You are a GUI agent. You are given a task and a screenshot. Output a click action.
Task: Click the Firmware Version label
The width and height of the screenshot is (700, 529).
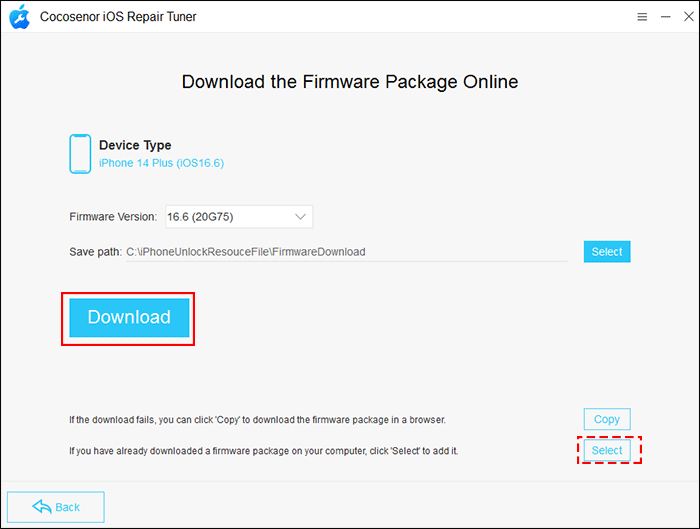click(113, 217)
